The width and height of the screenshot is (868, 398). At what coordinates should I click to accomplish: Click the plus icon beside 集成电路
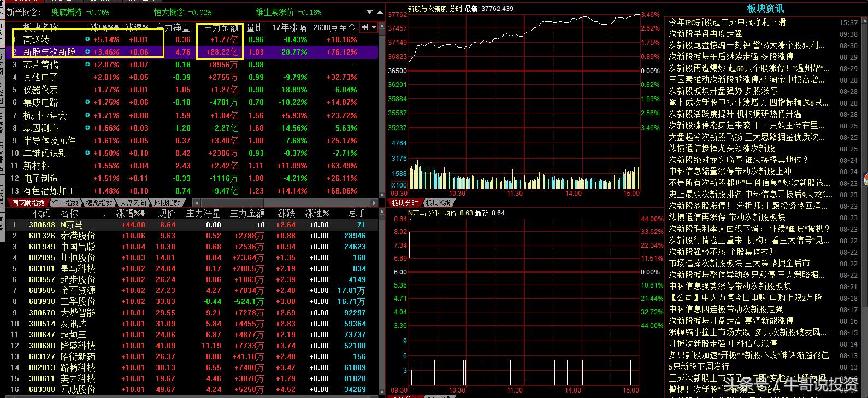(x=87, y=102)
